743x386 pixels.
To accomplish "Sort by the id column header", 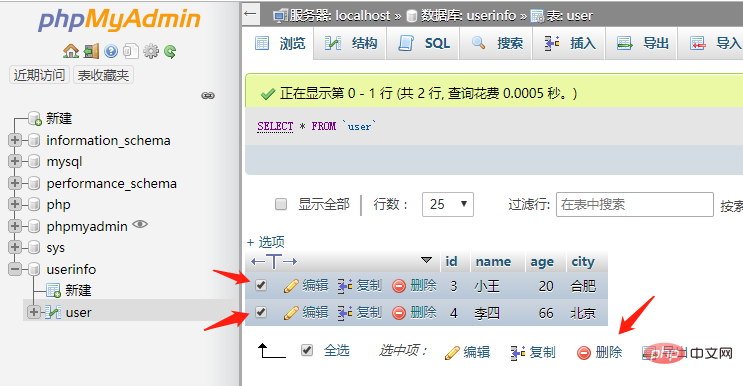I will coord(452,261).
